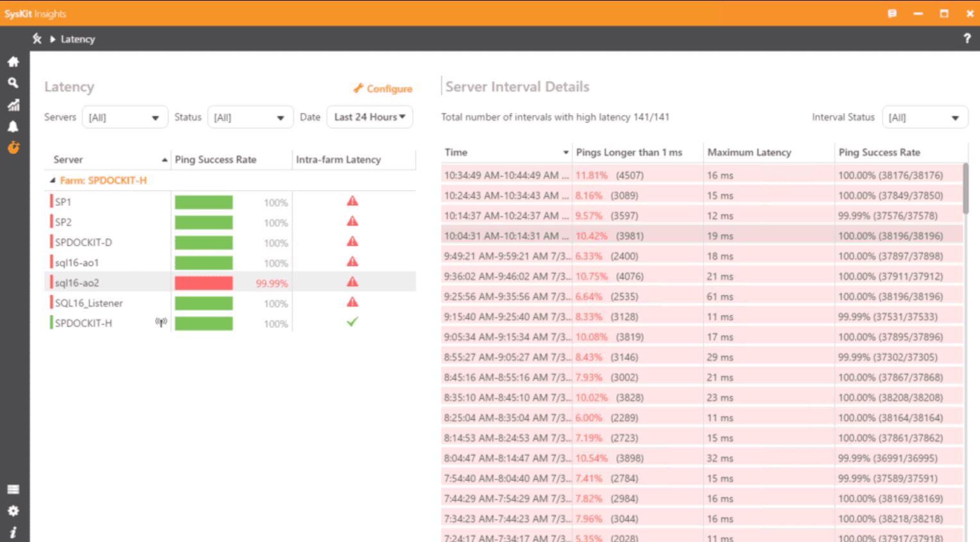The height and width of the screenshot is (542, 980).
Task: Click the 10.54% pings value
Action: point(591,458)
